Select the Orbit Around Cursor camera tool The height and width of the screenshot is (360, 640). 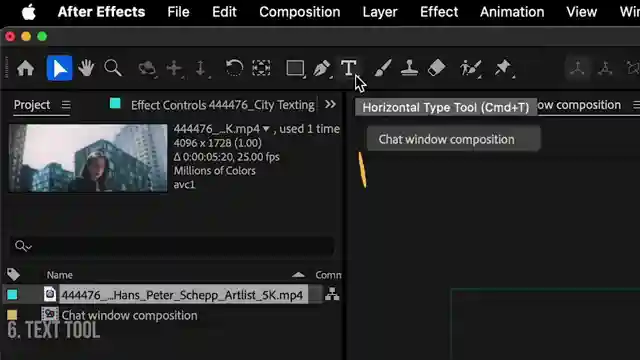click(147, 68)
